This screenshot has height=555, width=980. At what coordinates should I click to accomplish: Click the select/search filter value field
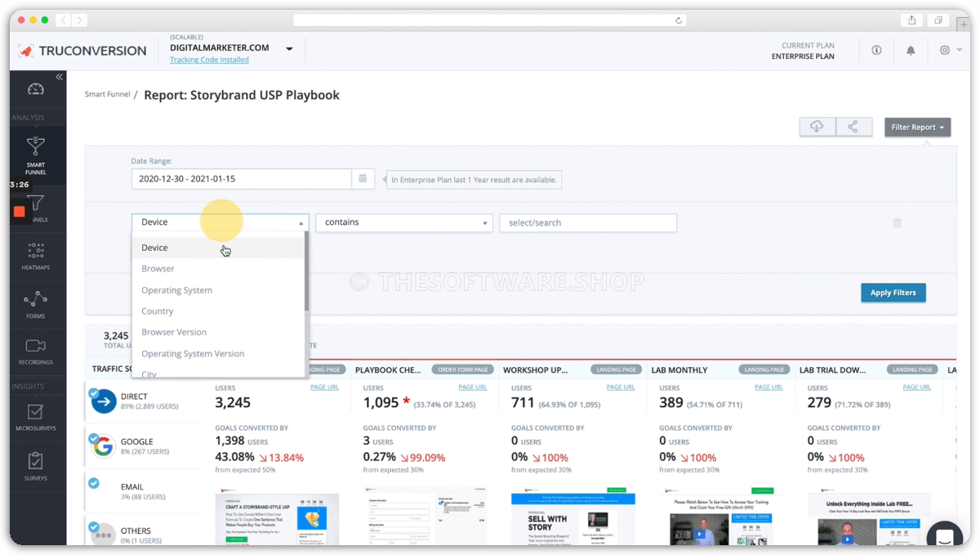pos(587,222)
